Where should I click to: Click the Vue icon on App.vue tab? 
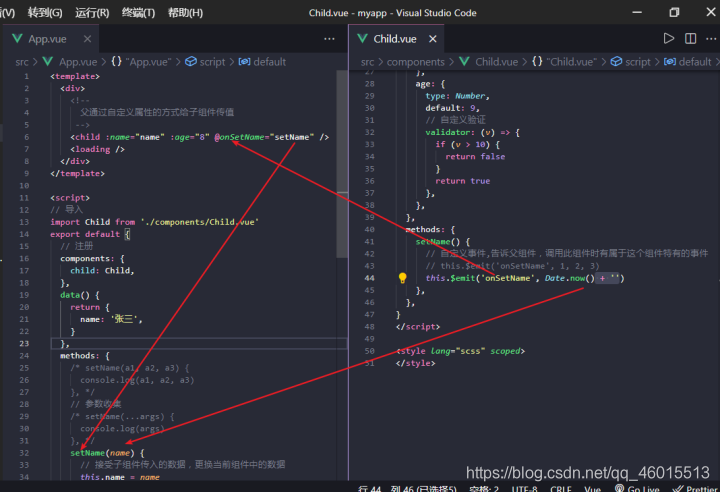(x=17, y=39)
